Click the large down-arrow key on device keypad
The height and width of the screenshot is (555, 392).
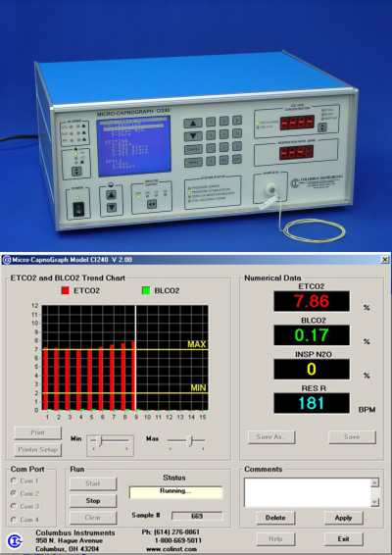click(193, 136)
